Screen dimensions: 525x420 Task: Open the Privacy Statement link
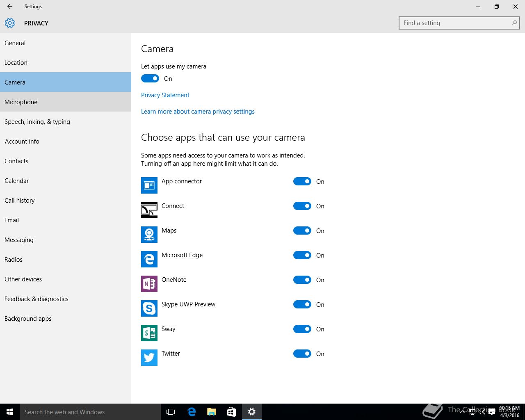point(165,95)
